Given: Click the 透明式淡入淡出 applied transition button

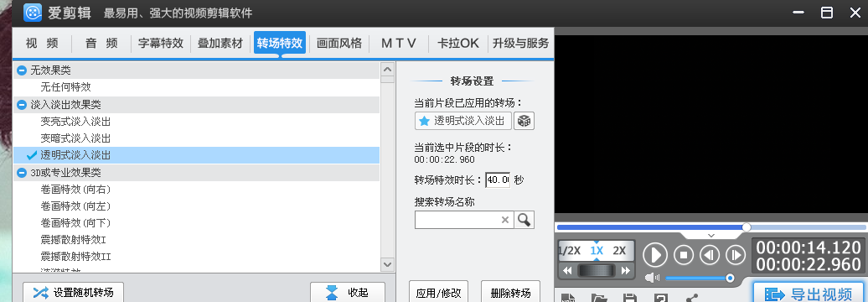Looking at the screenshot, I should coord(462,121).
